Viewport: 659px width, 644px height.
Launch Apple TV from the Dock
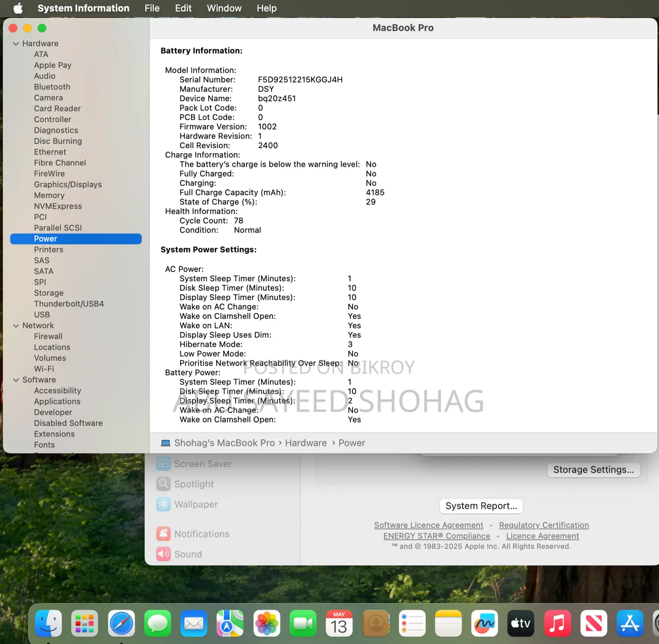[521, 623]
